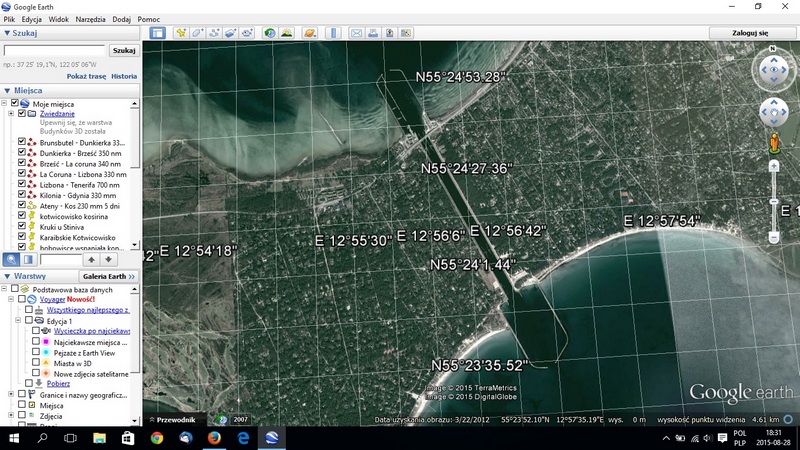Click the Look joystick north compass ring
The width and height of the screenshot is (800, 450).
pyautogui.click(x=772, y=49)
